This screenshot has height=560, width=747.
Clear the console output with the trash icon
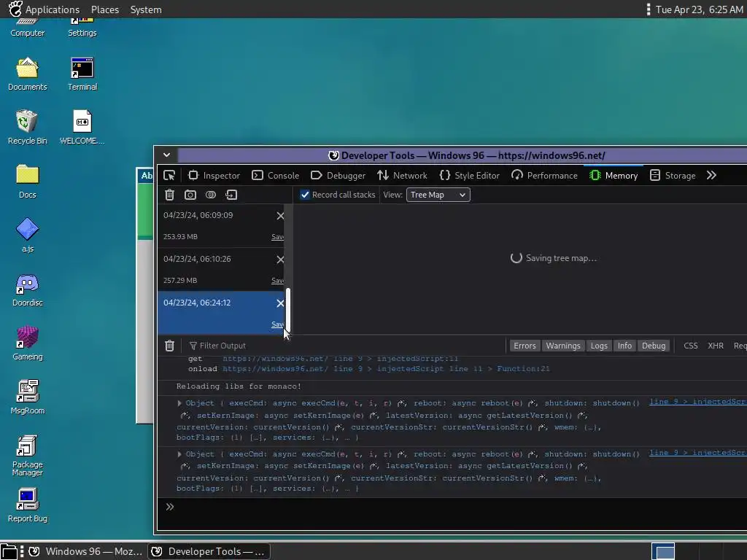point(169,346)
